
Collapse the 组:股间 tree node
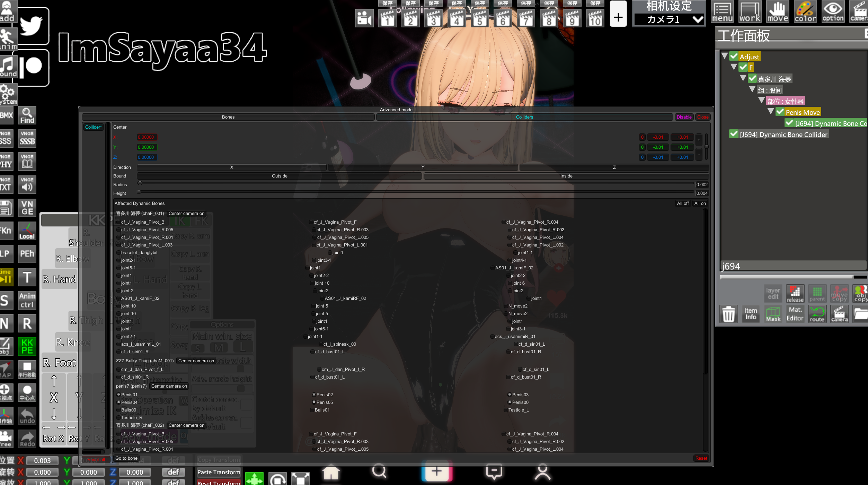(752, 89)
